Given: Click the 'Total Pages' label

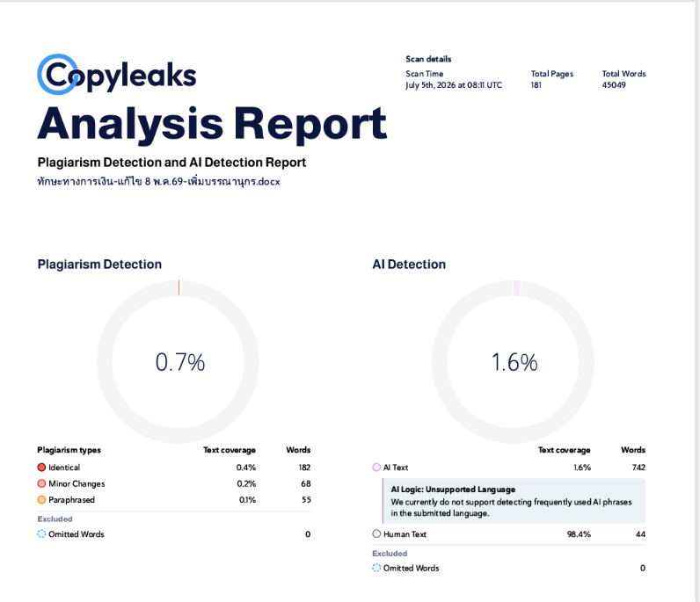Looking at the screenshot, I should point(551,74).
